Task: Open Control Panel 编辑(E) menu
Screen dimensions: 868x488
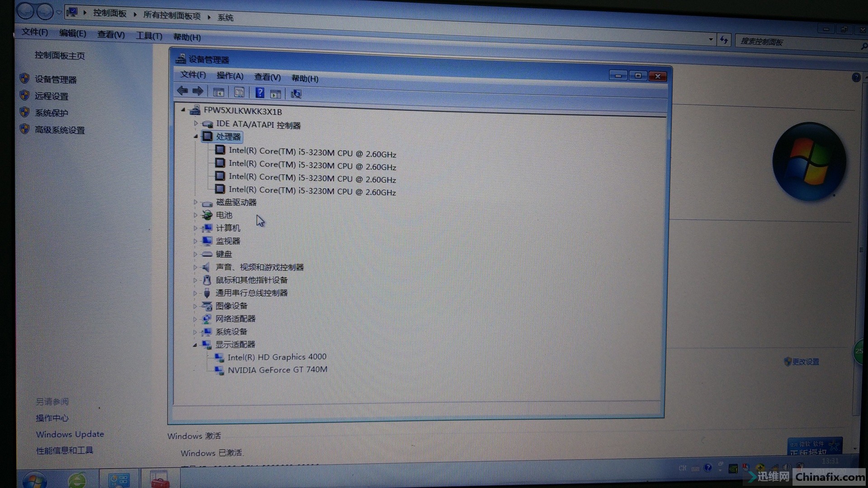Action: pos(72,33)
